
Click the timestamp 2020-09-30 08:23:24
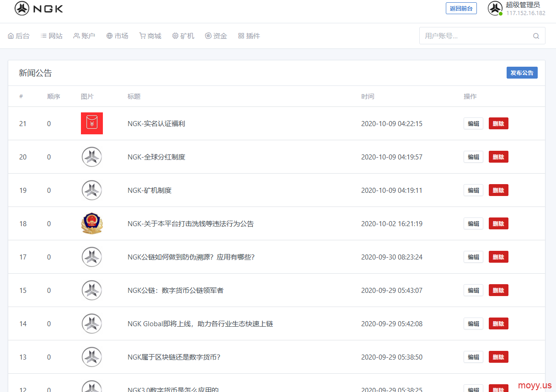click(x=392, y=257)
